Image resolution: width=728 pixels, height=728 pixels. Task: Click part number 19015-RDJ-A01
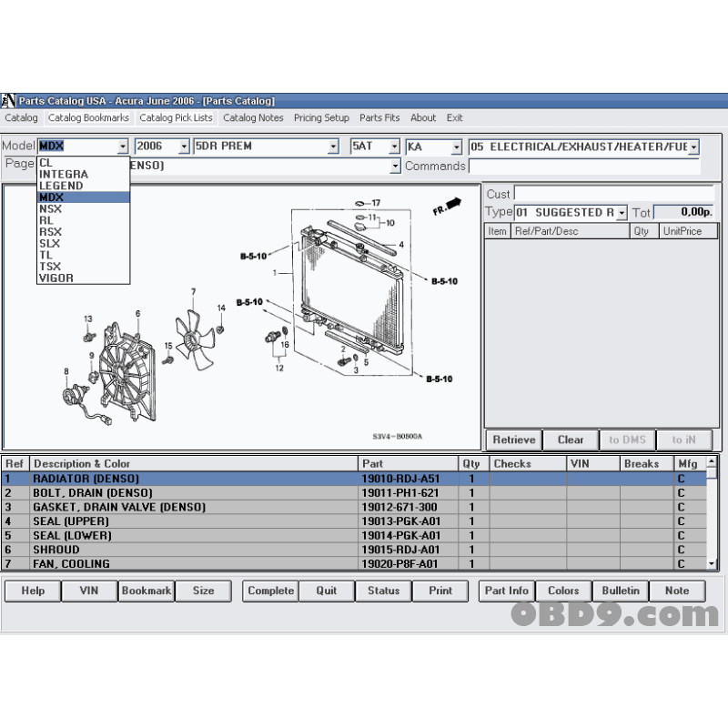coord(400,550)
